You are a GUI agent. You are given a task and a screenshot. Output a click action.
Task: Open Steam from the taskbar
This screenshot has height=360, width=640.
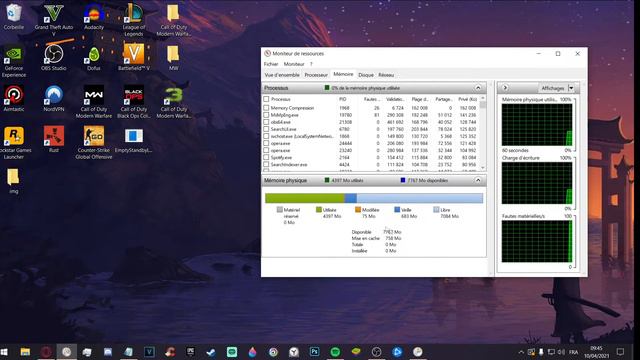tap(211, 352)
